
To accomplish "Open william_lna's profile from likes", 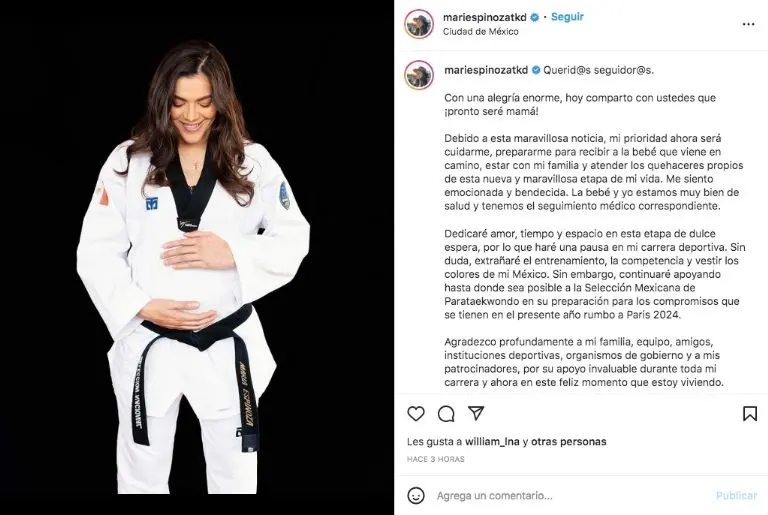I will pos(492,441).
